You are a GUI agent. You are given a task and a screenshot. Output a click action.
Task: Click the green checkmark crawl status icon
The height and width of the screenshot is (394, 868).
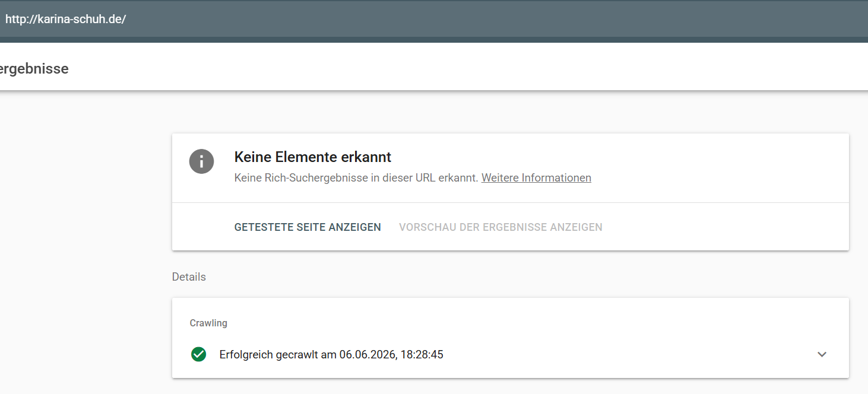tap(198, 354)
